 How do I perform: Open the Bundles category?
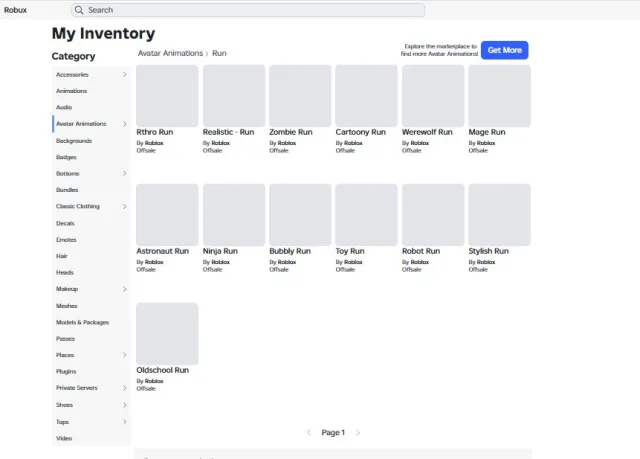tap(67, 190)
